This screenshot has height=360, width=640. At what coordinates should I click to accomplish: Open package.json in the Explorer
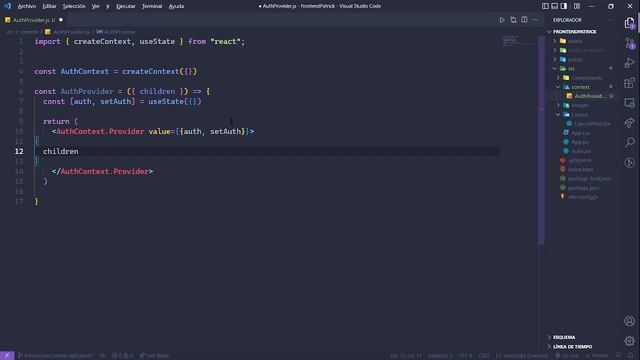pos(580,188)
